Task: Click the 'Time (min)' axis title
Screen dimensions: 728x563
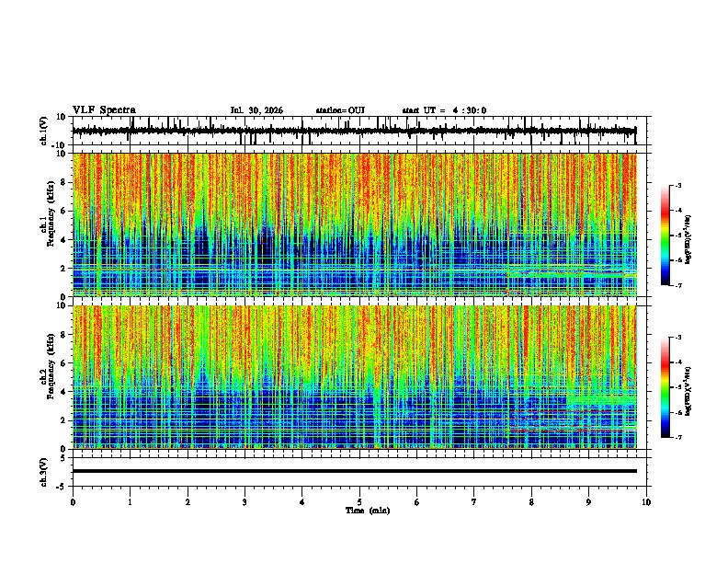Action: (368, 511)
